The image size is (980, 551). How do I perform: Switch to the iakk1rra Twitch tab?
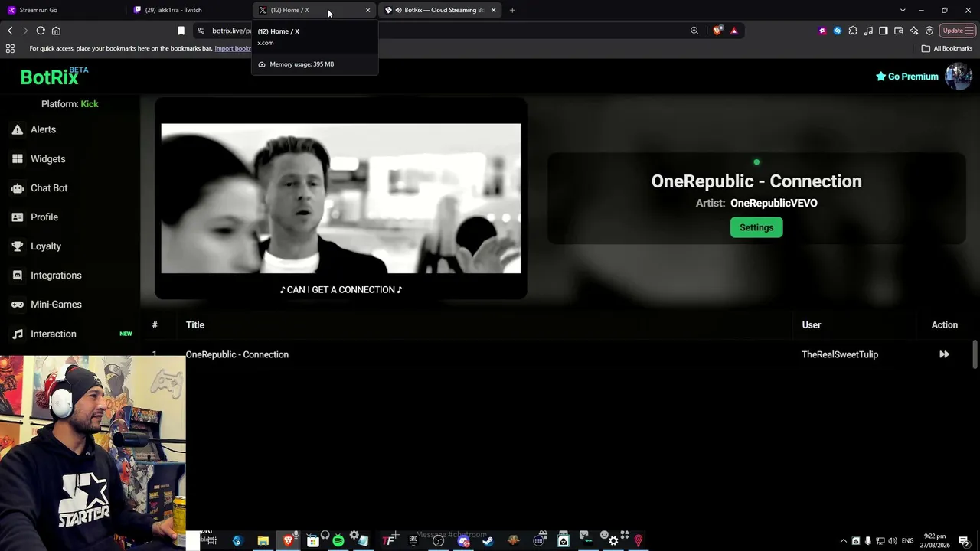click(x=188, y=10)
